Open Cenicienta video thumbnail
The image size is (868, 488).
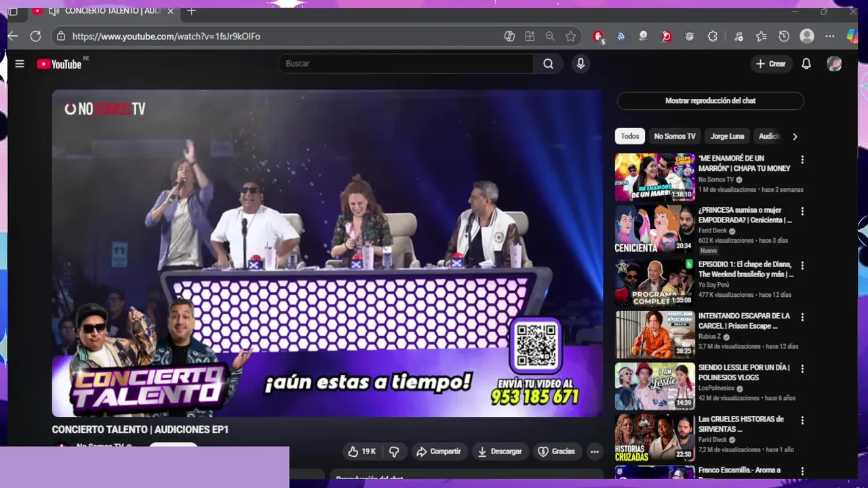[x=654, y=229]
